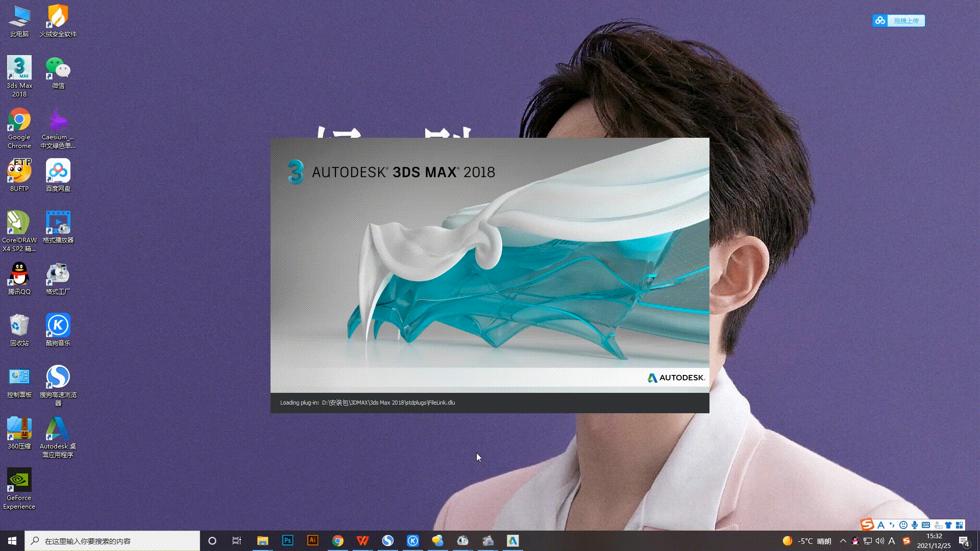Open the notification center icon
Screen dimensions: 980x551
pyautogui.click(x=964, y=541)
